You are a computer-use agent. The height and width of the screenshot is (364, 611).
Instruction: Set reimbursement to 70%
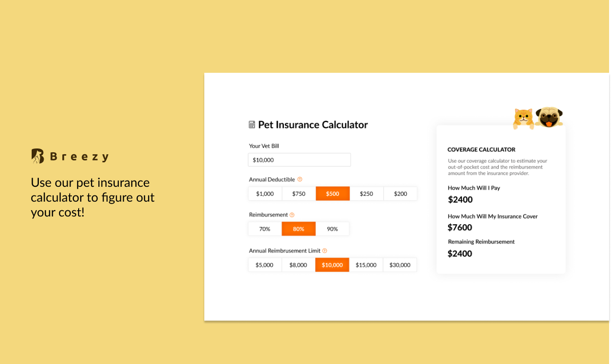click(265, 229)
